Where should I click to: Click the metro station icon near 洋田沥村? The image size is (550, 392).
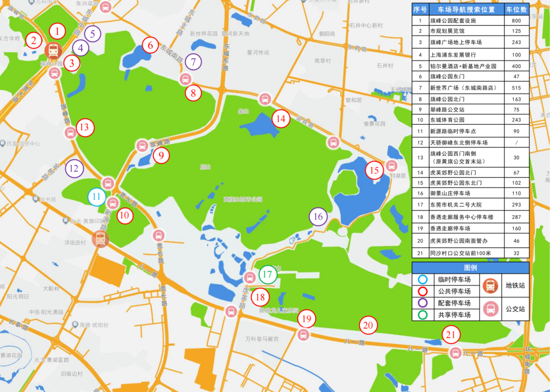[x=100, y=238]
